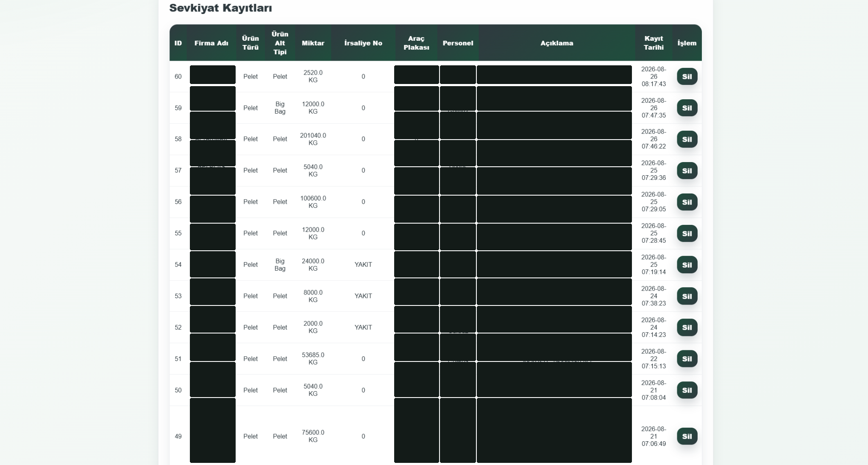
Task: Click the 100600.0 KG quantity cell
Action: (313, 202)
